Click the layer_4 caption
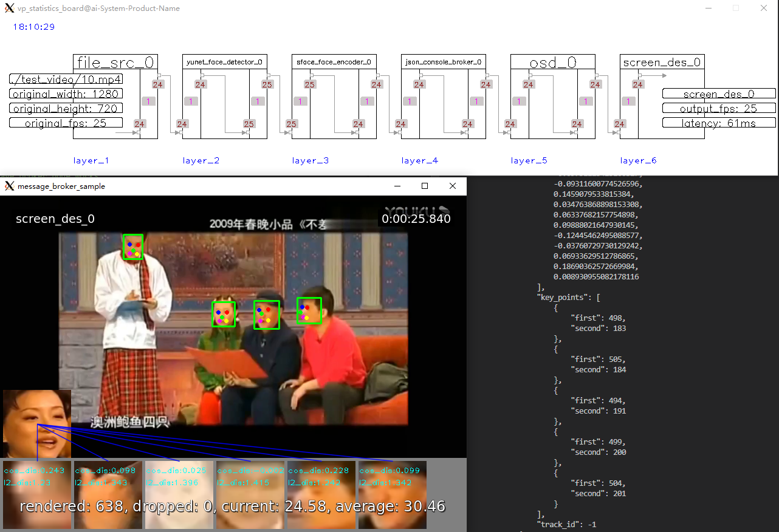779x532 pixels. tap(419, 161)
